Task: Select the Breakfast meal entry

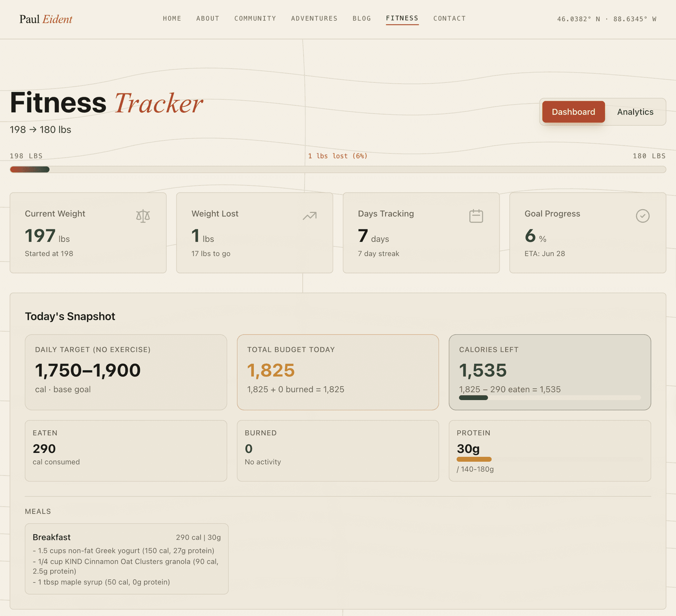Action: pos(126,560)
